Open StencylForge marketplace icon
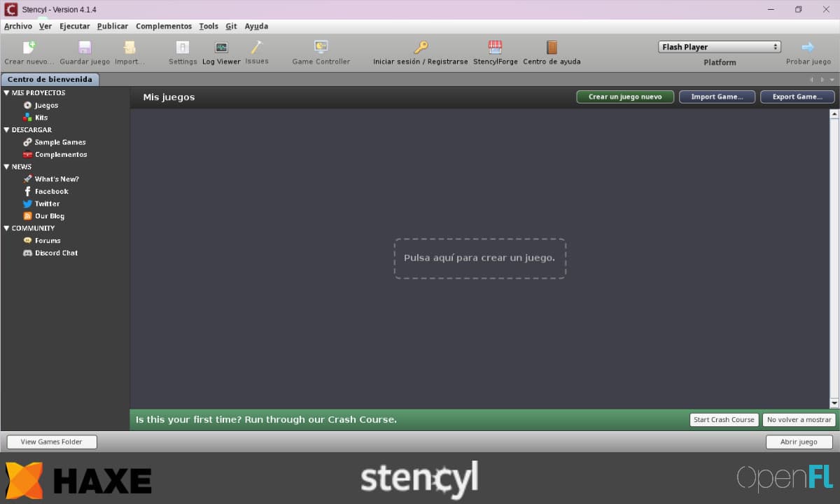 point(495,48)
